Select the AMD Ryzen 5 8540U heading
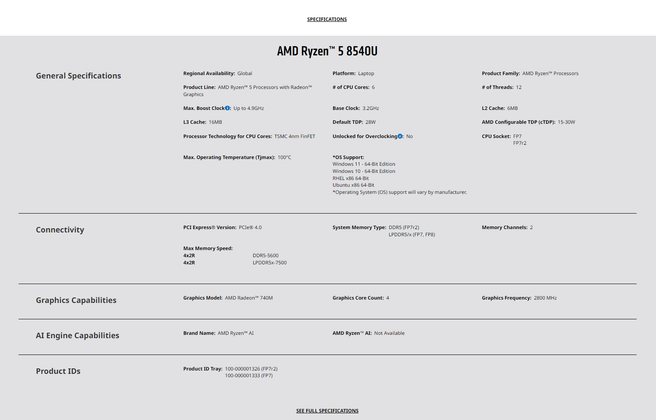Screen dimensions: 656x420 [x=327, y=51]
